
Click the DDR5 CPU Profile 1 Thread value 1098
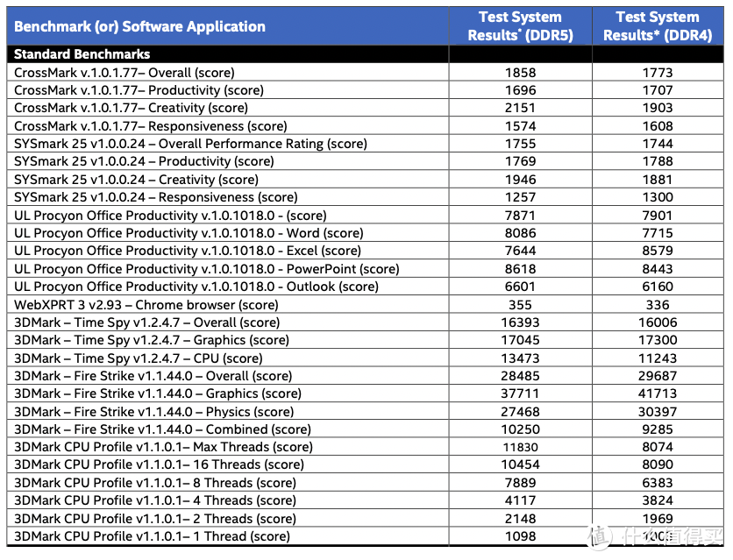(x=520, y=536)
